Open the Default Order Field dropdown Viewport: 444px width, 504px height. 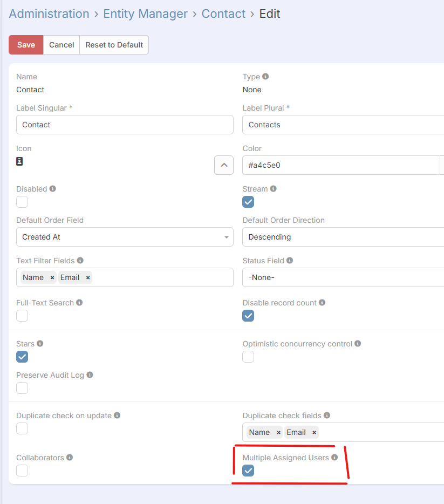(x=125, y=237)
